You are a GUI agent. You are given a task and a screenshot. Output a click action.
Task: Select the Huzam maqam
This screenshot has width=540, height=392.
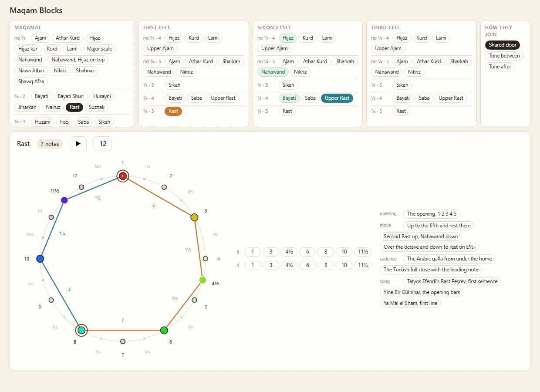coord(43,122)
